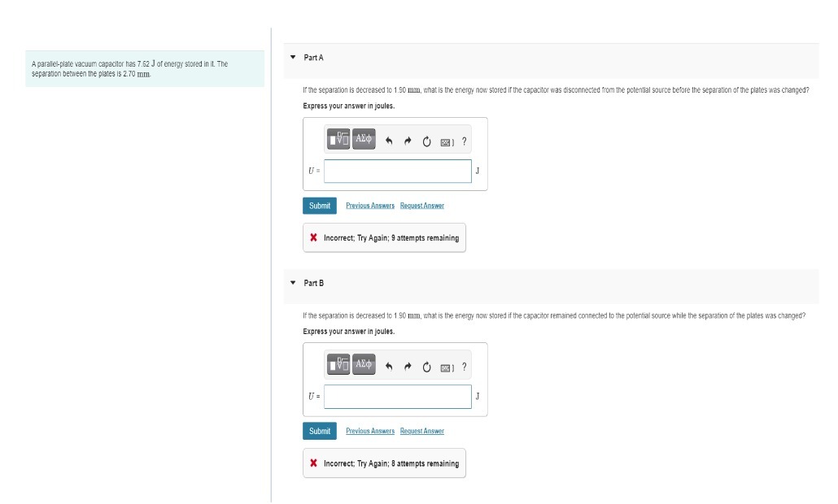Select 'Express your answer in joules' in Part B
The height and width of the screenshot is (504, 838).
pos(348,331)
